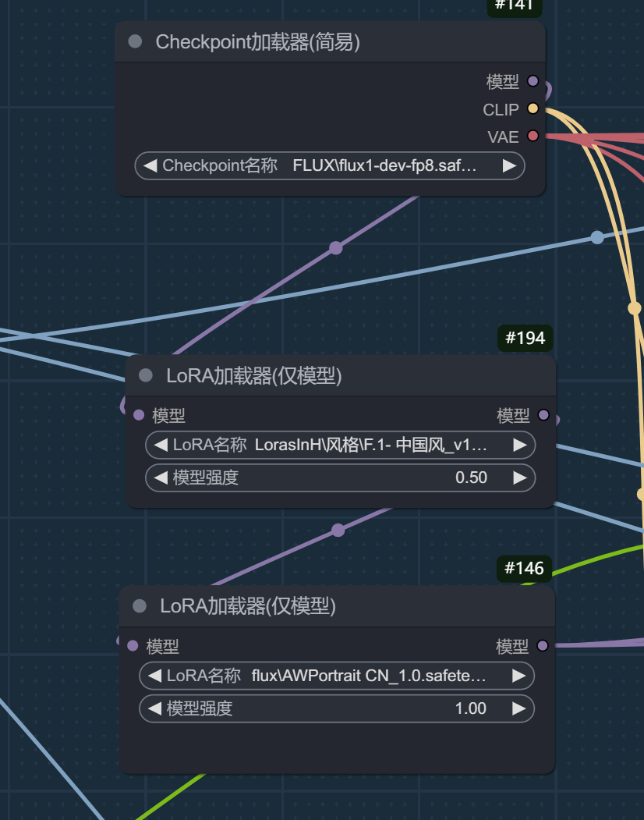Click the VAE output port on the Checkpoint loader

[533, 136]
